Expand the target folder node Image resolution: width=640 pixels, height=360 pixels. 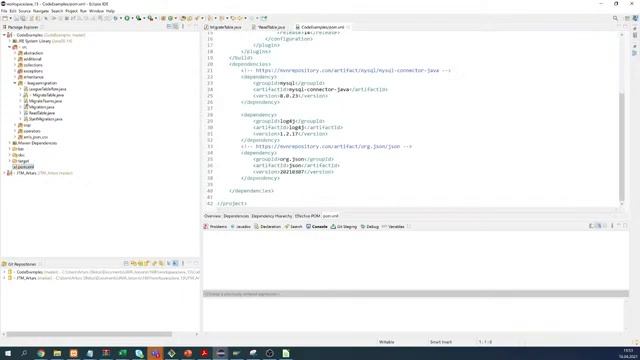pyautogui.click(x=10, y=161)
